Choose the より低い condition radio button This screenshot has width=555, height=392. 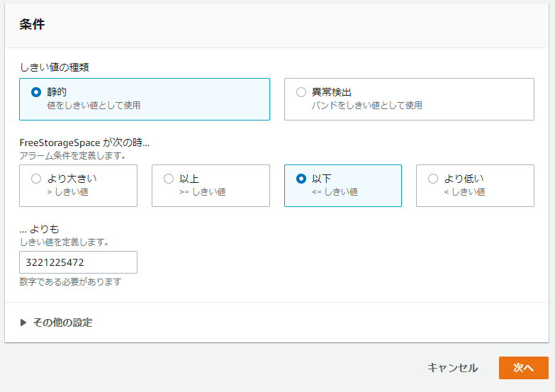tap(433, 179)
